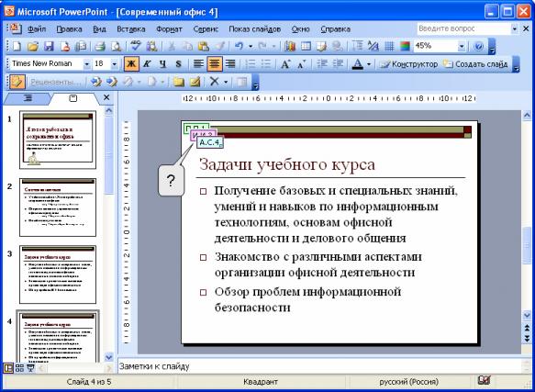Click the Open folder icon
This screenshot has width=535, height=392.
point(33,47)
